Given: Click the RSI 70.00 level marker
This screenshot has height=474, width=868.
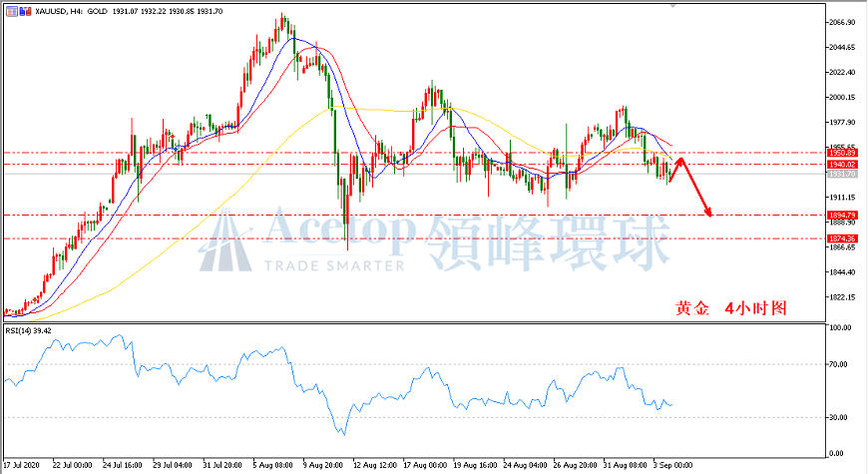Looking at the screenshot, I should [x=838, y=364].
